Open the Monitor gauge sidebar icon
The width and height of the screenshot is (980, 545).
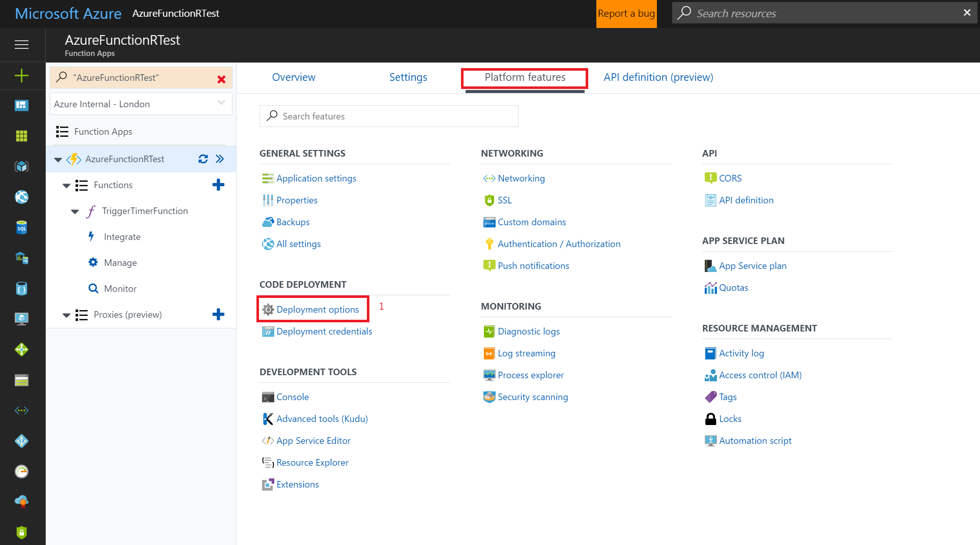click(21, 471)
